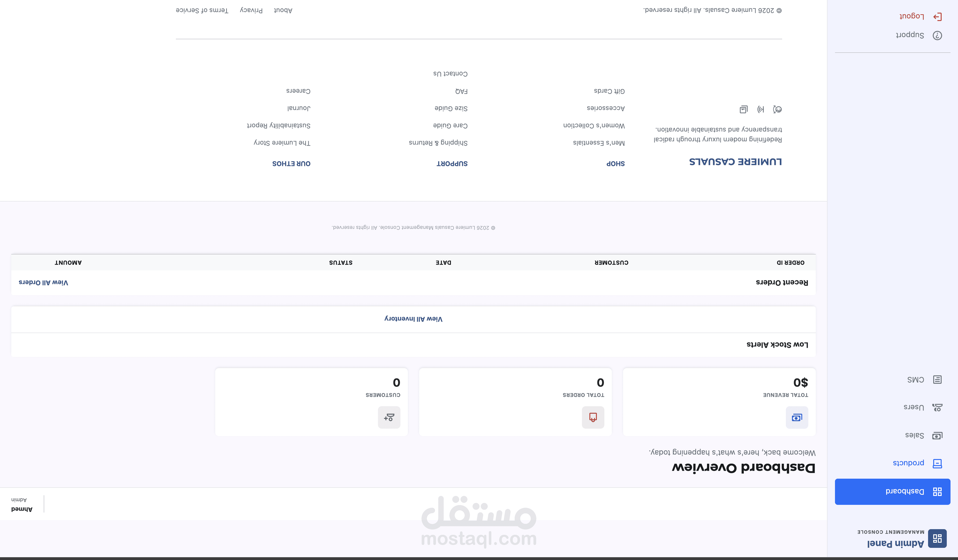
Task: Click the Dashboard Overview heading
Action: [x=744, y=468]
